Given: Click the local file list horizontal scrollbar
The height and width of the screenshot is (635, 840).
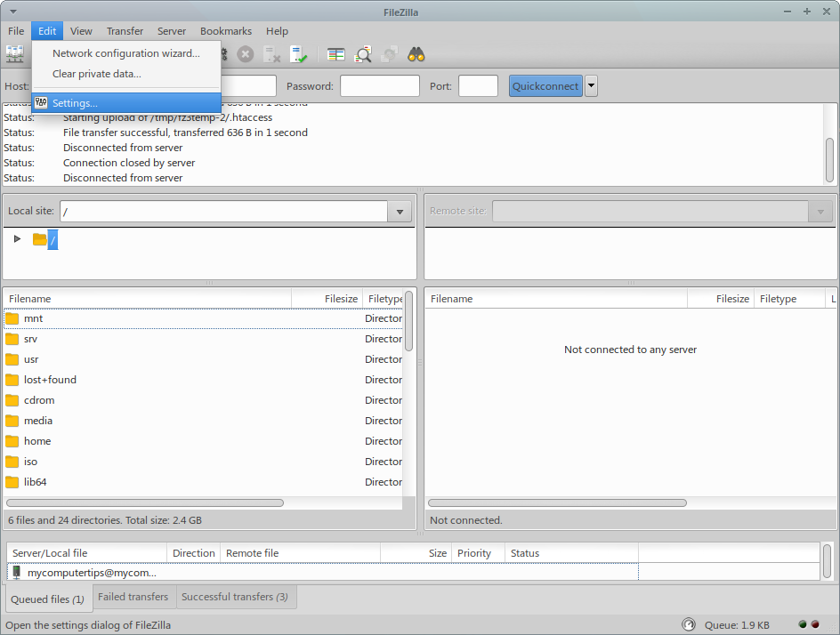Looking at the screenshot, I should tap(145, 502).
